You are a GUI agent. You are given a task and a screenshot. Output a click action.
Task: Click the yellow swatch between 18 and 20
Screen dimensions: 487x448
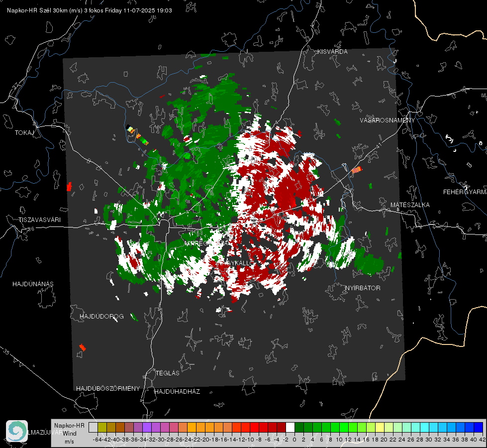tap(380, 428)
